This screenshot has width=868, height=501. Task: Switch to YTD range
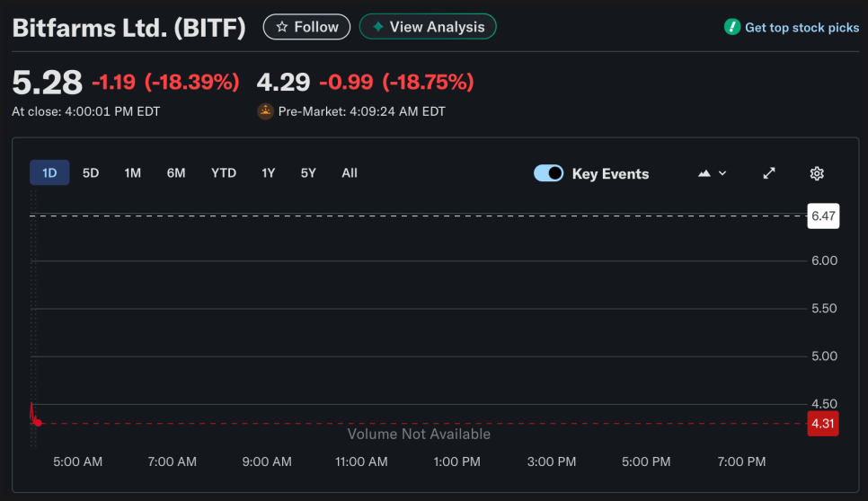click(x=224, y=172)
